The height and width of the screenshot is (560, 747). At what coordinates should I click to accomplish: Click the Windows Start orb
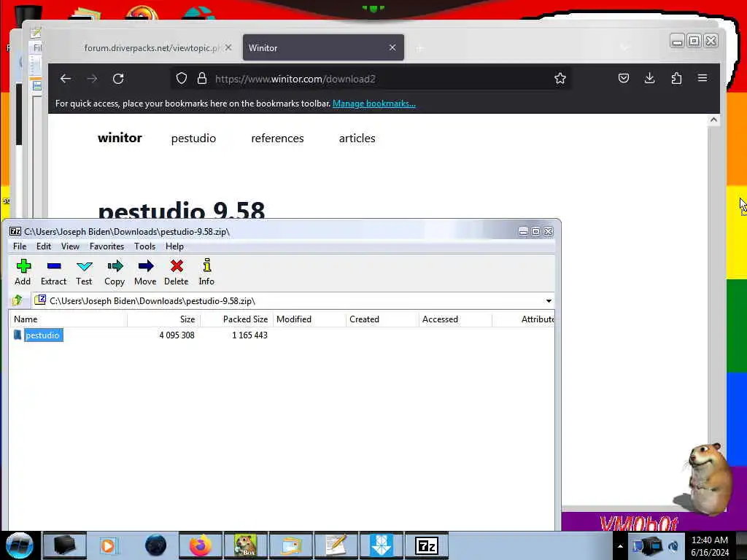tap(20, 545)
